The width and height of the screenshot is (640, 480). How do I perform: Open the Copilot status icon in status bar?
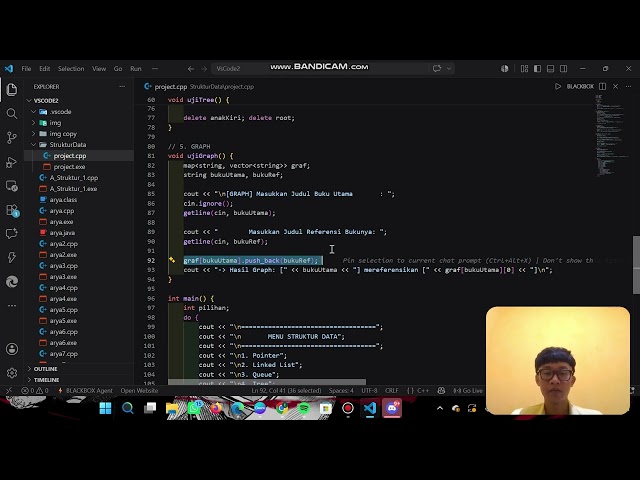441,391
